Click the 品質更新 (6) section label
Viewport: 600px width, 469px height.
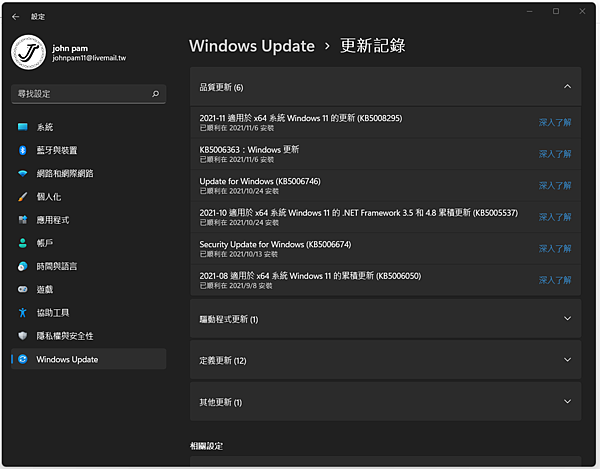[221, 87]
